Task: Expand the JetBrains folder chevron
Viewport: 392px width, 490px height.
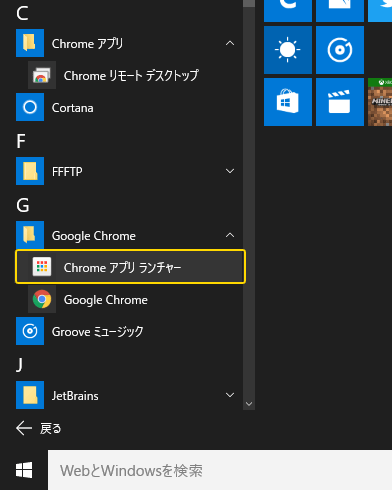Action: coord(230,395)
